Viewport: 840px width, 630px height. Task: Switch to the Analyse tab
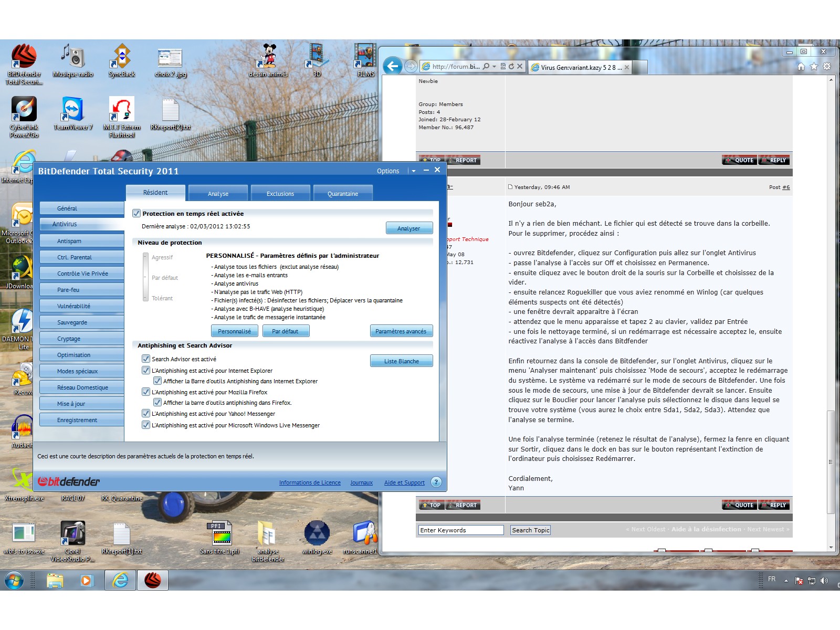coord(218,193)
